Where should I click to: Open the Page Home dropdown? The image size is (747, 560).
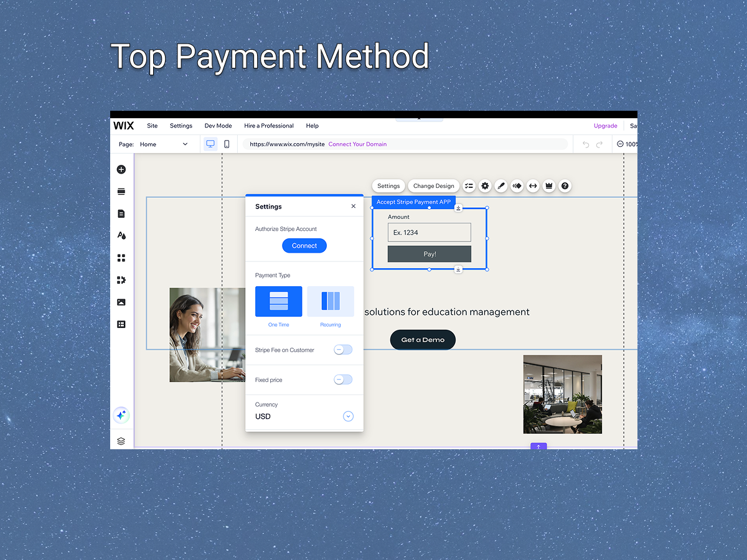click(163, 144)
